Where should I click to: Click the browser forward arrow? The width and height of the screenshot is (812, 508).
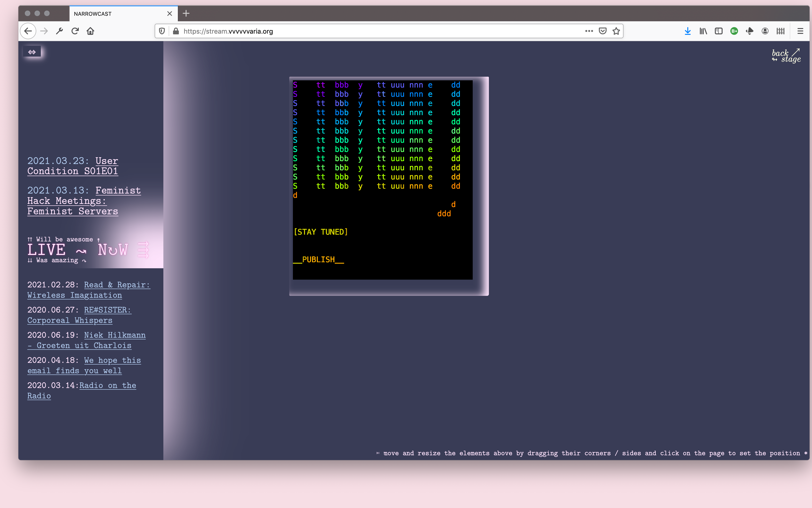(x=44, y=31)
